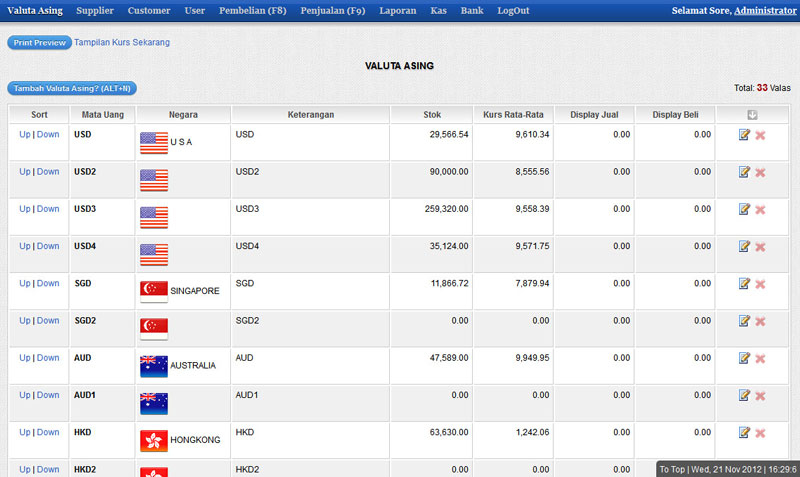Edit the HKD currency entry

point(744,433)
